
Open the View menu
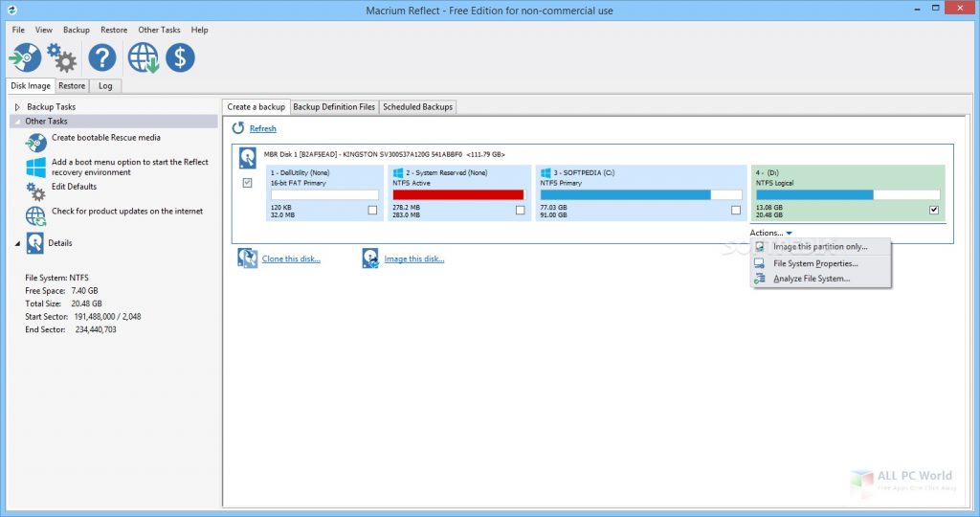pyautogui.click(x=44, y=30)
